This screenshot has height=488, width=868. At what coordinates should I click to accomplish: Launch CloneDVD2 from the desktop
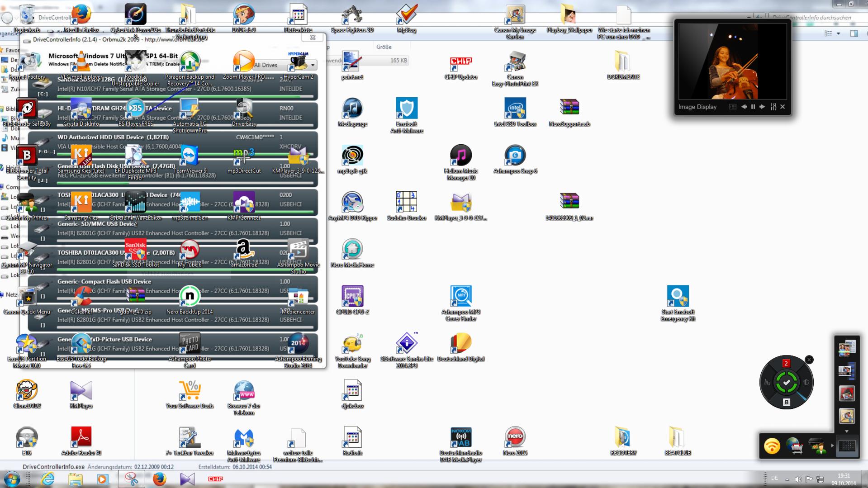tap(27, 394)
